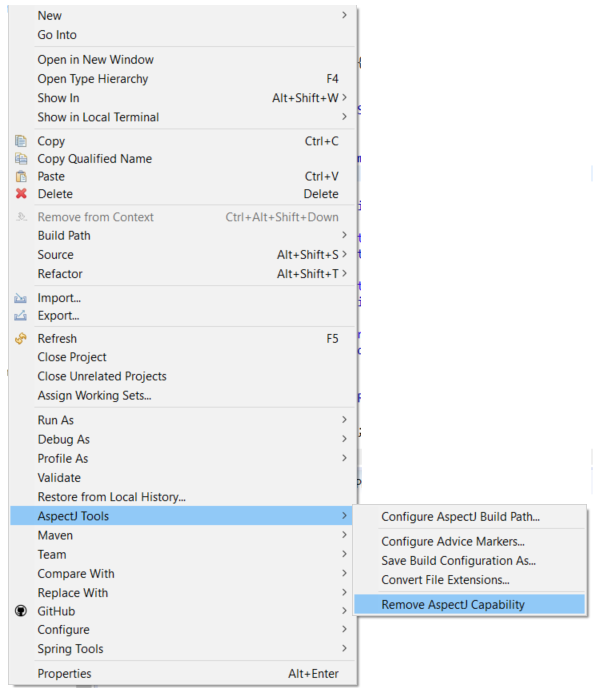Viewport: 614px width, 691px height.
Task: Select Open in New Window
Action: [182, 59]
